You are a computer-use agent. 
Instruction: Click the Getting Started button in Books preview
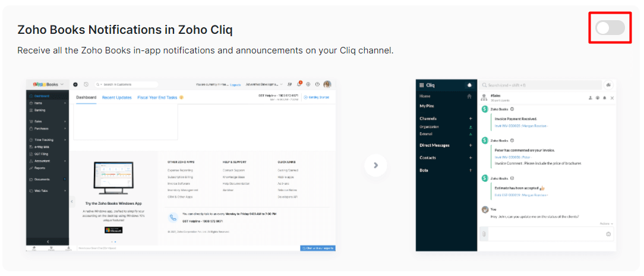(x=316, y=97)
